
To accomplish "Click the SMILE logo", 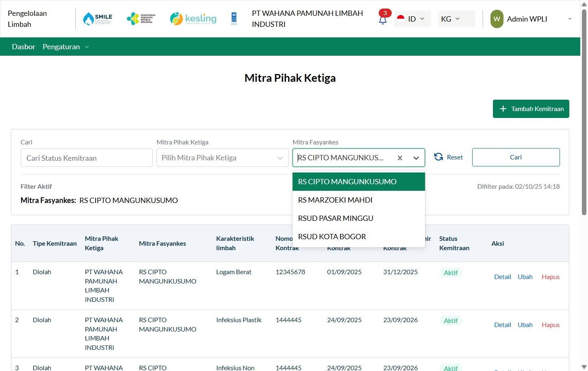I will point(98,19).
